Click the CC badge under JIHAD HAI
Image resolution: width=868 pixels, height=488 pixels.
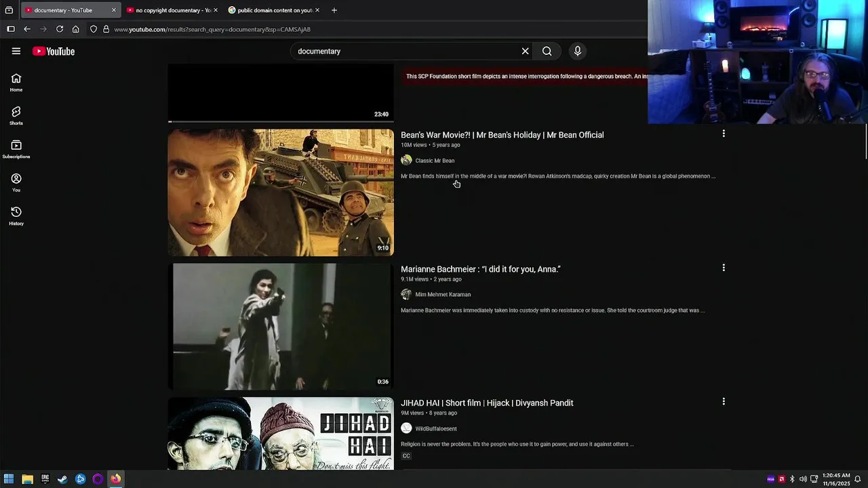pyautogui.click(x=406, y=455)
